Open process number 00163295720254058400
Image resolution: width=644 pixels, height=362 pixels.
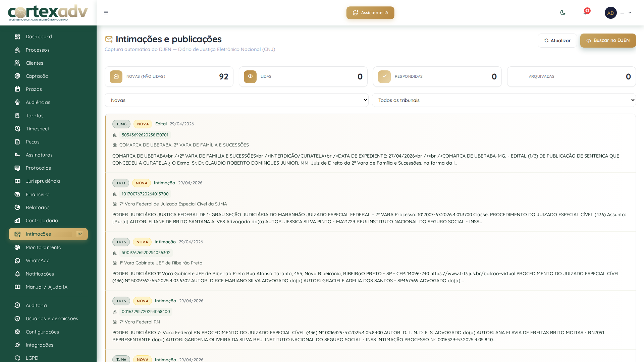tap(146, 312)
